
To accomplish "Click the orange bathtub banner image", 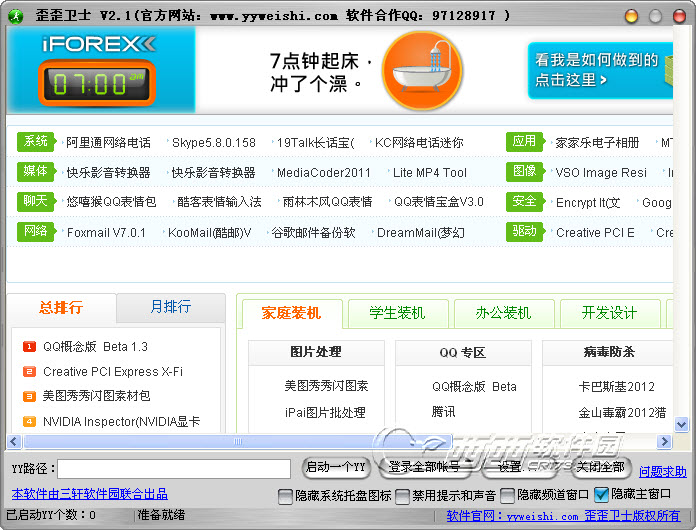I will tap(422, 70).
